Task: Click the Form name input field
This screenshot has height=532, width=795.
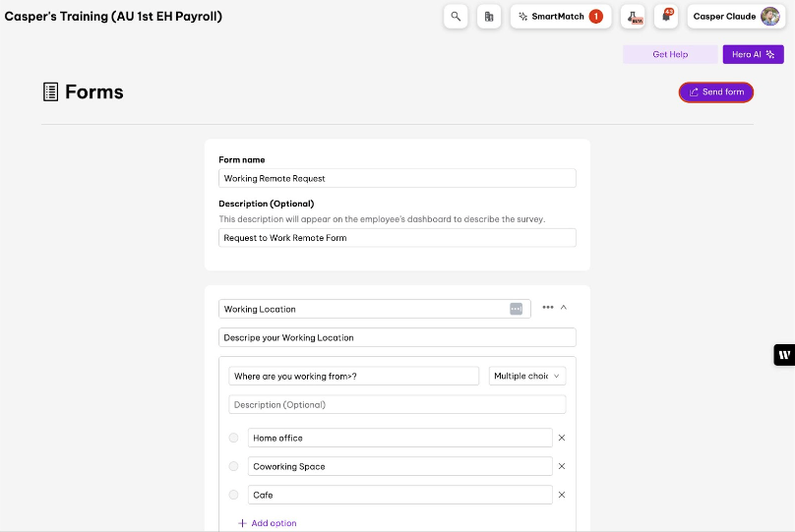Action: click(x=397, y=179)
